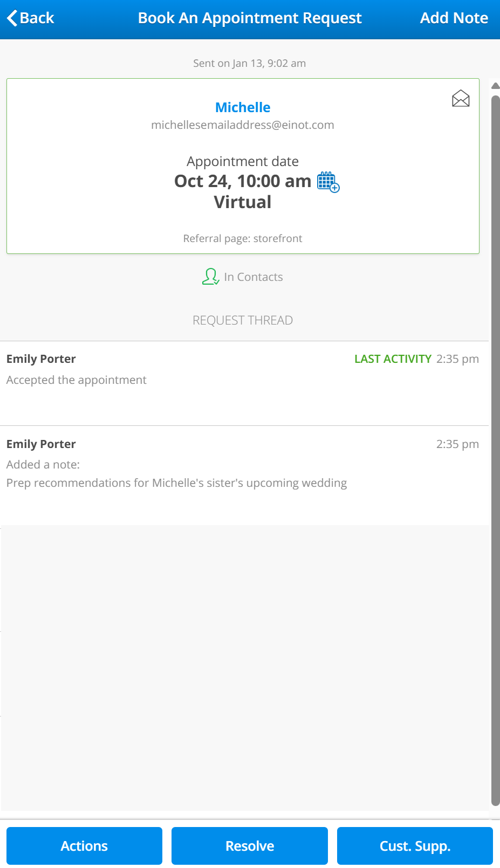500x868 pixels.
Task: Click the open envelope icon
Action: tap(461, 99)
